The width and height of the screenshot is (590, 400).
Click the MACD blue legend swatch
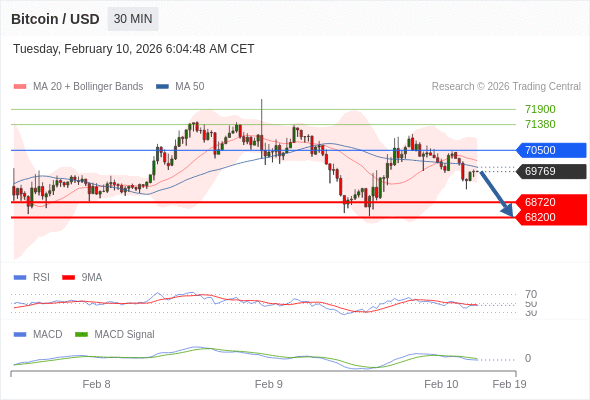[x=20, y=335]
